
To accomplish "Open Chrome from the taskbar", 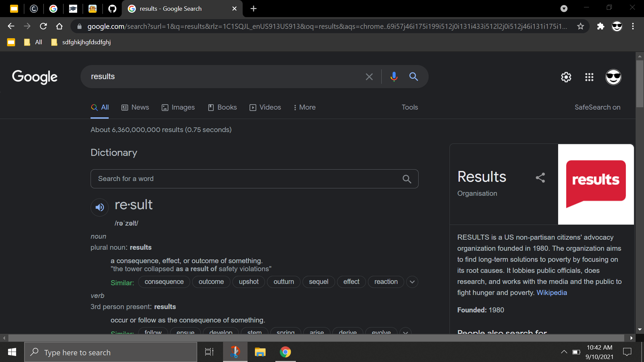I will click(x=285, y=352).
